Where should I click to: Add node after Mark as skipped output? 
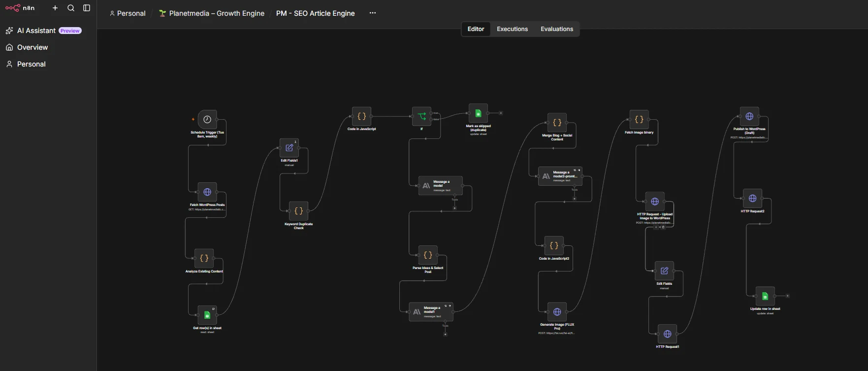[x=501, y=113]
